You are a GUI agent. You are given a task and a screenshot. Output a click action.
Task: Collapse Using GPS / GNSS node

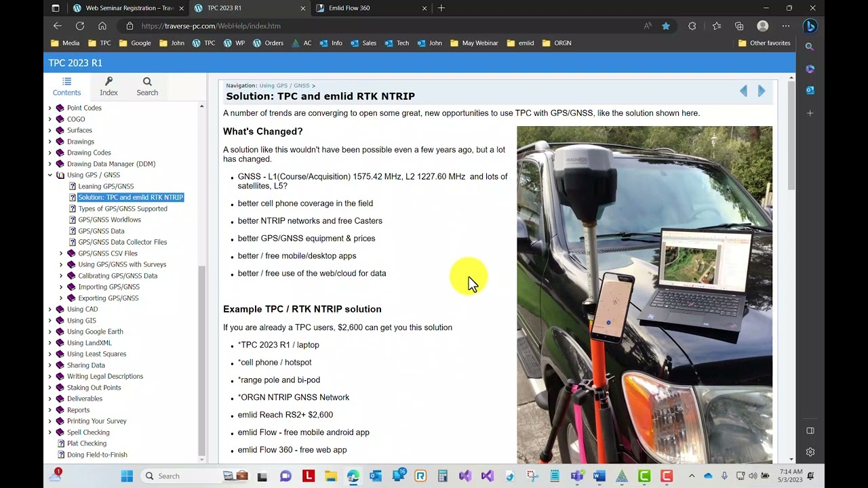(x=50, y=175)
